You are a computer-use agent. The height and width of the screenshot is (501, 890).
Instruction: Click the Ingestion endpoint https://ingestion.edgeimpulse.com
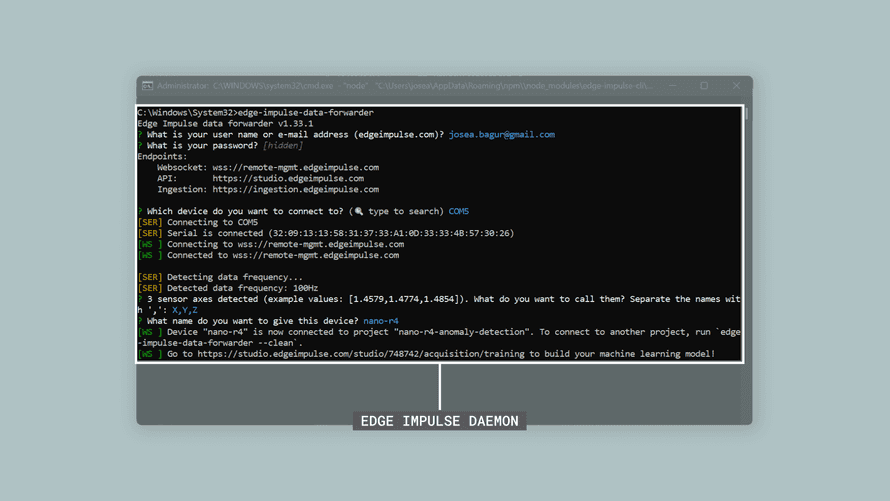[295, 190]
